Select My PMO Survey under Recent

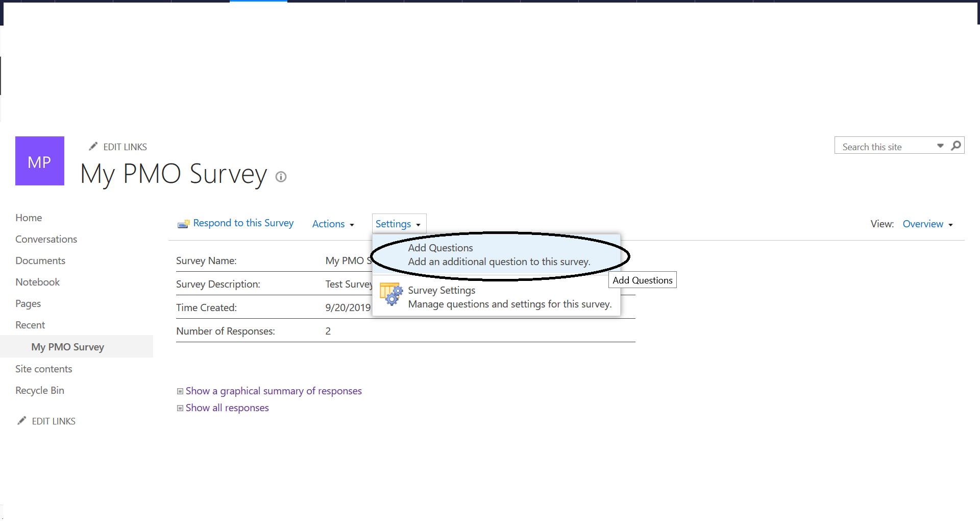67,347
